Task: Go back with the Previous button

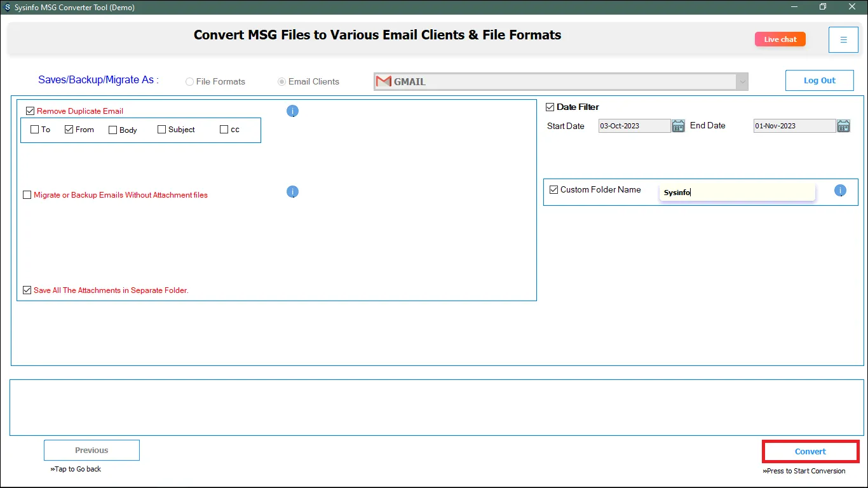Action: click(x=92, y=450)
